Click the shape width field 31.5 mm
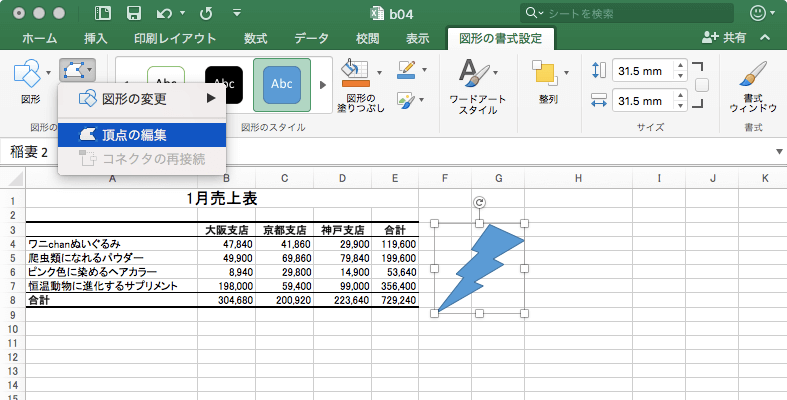The width and height of the screenshot is (787, 400). tap(644, 101)
